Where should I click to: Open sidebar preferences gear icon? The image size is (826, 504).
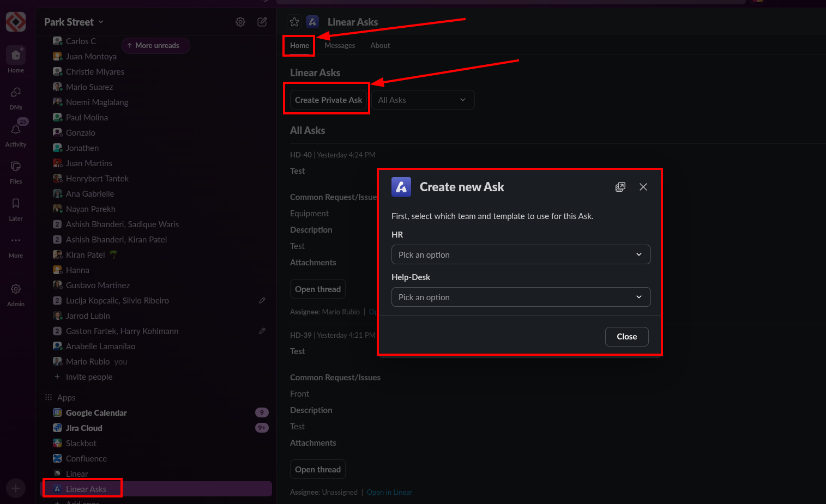pyautogui.click(x=240, y=22)
